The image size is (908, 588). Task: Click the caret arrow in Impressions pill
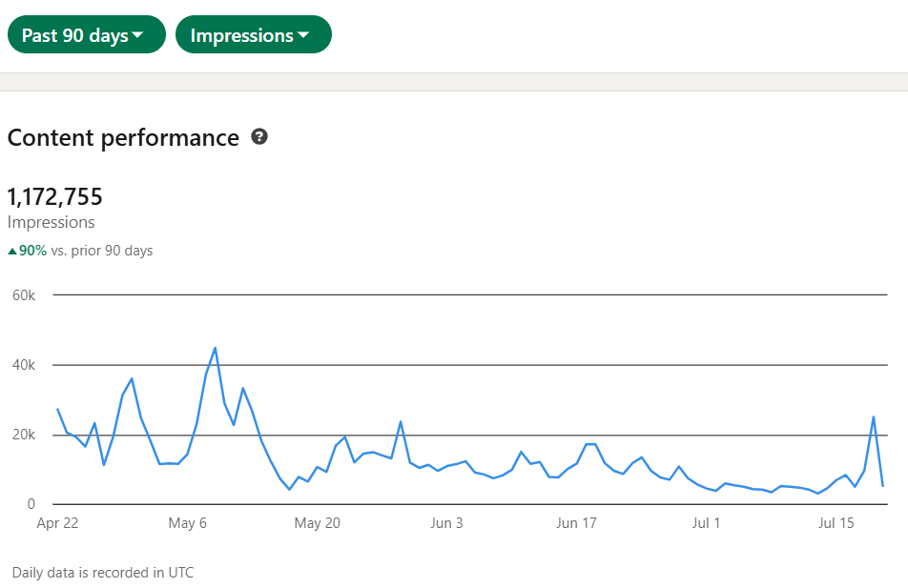tap(304, 36)
